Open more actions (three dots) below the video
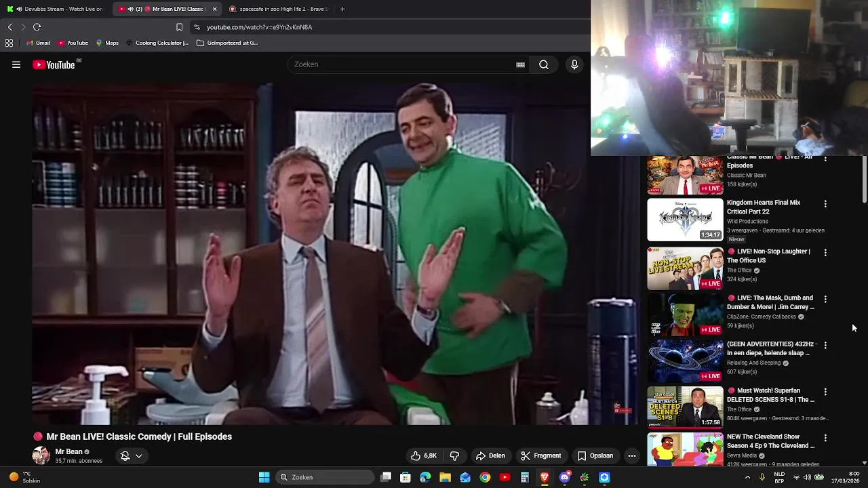Image resolution: width=868 pixels, height=488 pixels. click(x=632, y=455)
